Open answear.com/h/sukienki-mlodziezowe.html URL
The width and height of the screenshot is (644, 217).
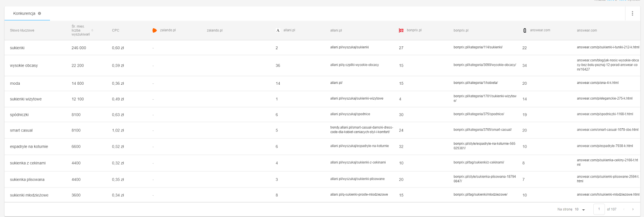click(x=608, y=194)
